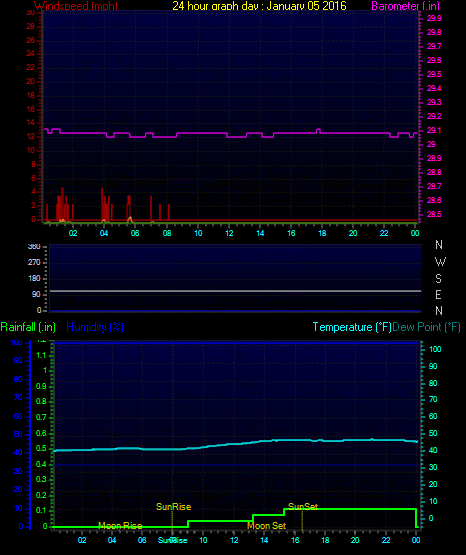Click the E compass direction label
This screenshot has width=466, height=555.
438,295
